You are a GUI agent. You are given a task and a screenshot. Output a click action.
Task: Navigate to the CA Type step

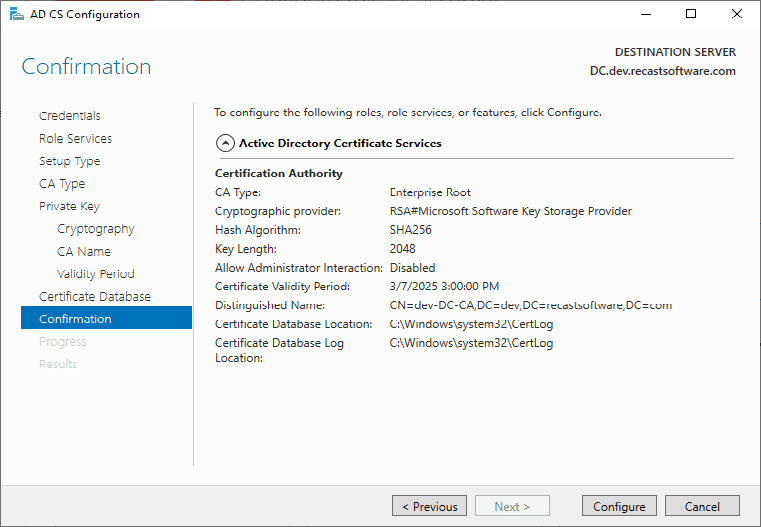(x=62, y=184)
